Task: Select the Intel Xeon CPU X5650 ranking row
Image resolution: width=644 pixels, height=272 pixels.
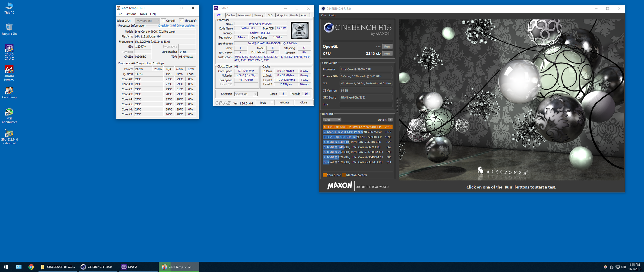Action: click(357, 132)
